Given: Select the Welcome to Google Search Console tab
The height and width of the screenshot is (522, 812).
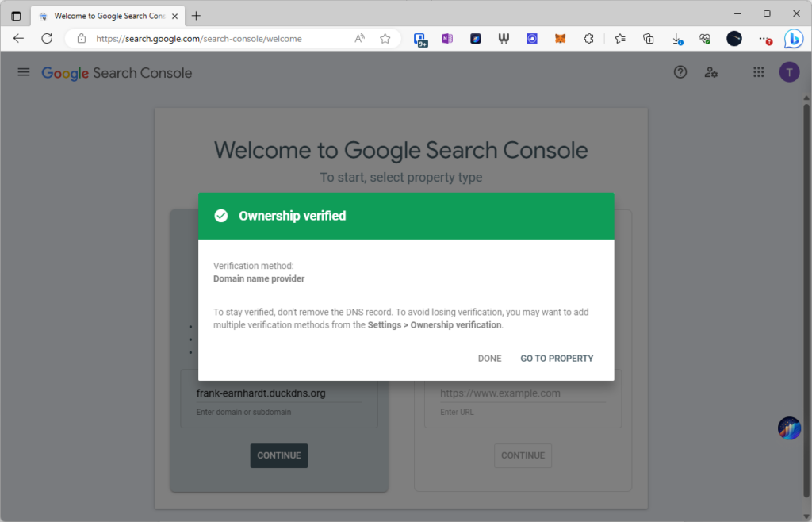Looking at the screenshot, I should [108, 16].
